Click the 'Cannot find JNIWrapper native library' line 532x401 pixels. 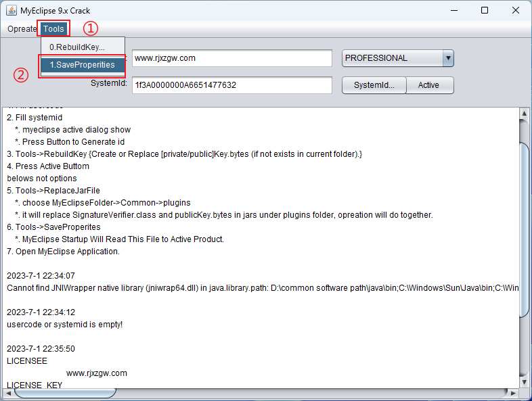[263, 289]
